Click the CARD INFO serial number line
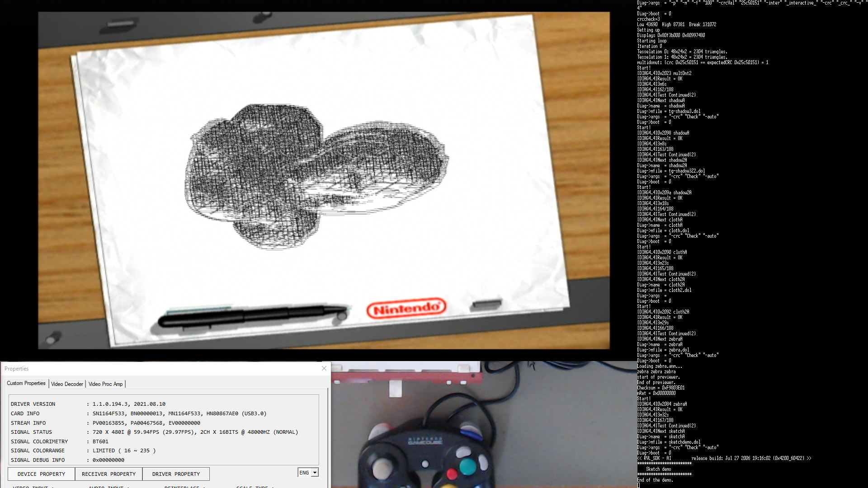868x488 pixels. [139, 413]
